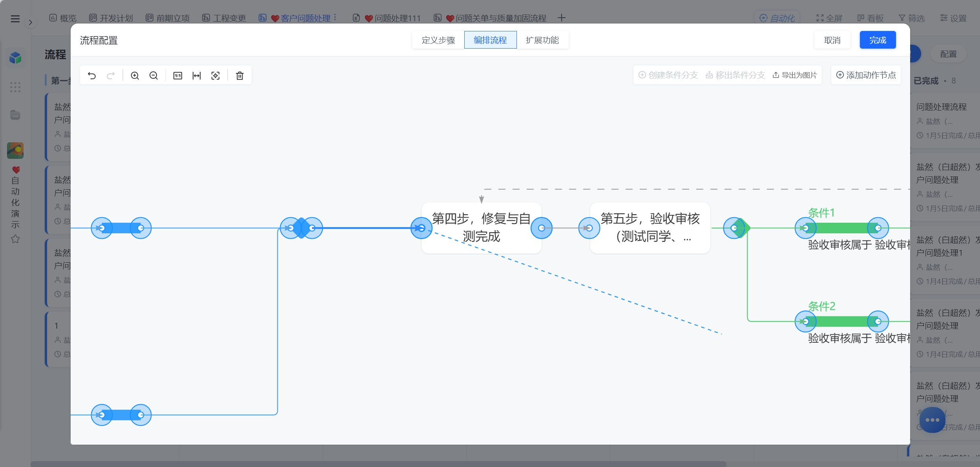980x467 pixels.
Task: Click the 条件1 green bar left port
Action: [806, 228]
